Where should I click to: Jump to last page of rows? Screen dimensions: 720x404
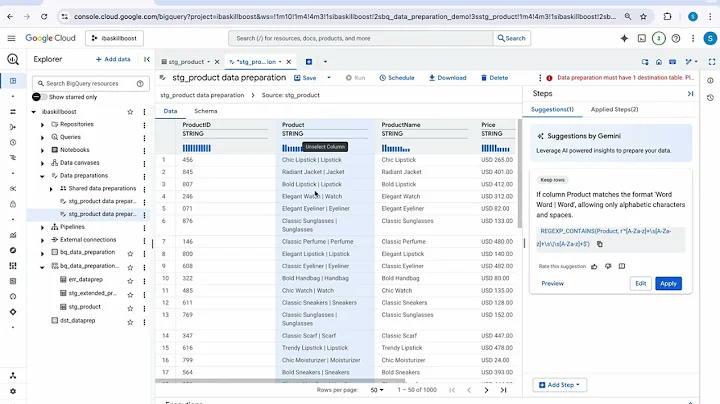click(503, 390)
